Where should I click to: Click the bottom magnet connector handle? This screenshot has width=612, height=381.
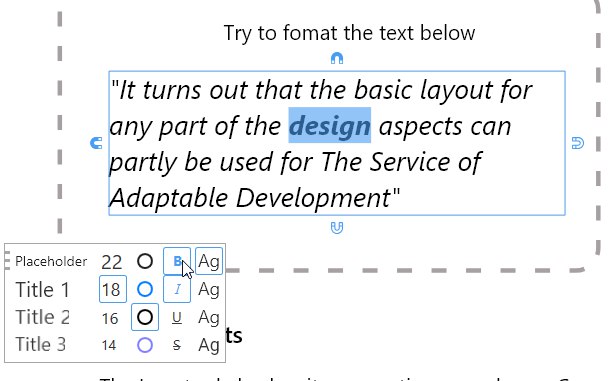click(x=337, y=228)
